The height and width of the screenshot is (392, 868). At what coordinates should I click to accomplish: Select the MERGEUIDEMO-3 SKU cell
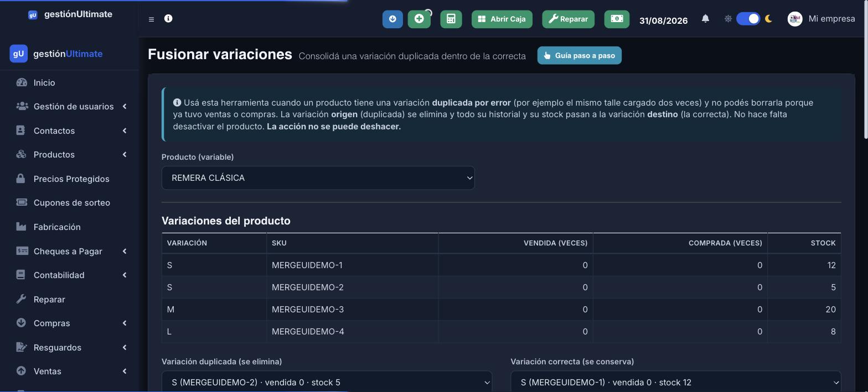click(352, 310)
